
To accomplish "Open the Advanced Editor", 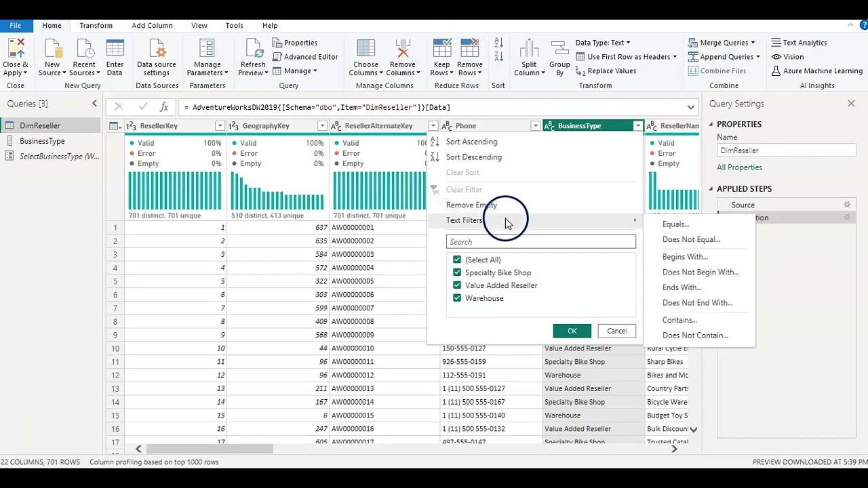I will [305, 57].
